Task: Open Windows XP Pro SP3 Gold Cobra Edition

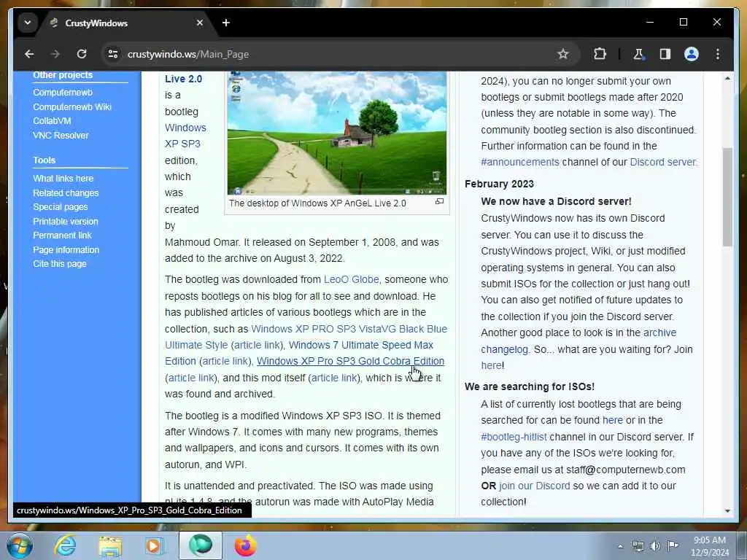Action: (x=350, y=362)
